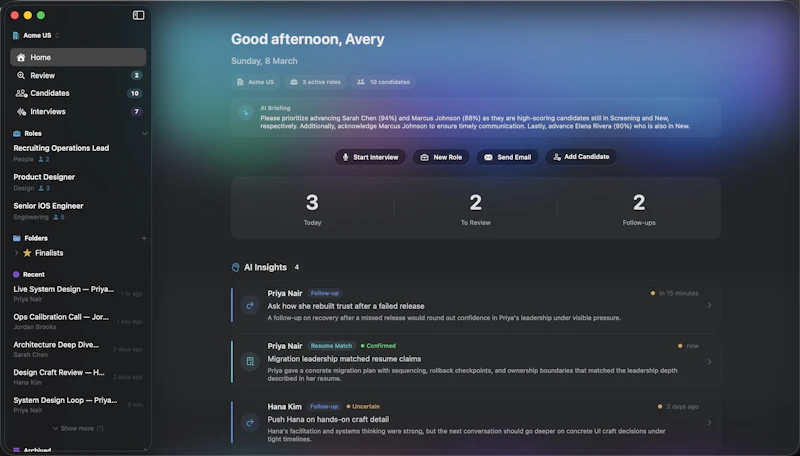Click the Folders folder icon

pyautogui.click(x=17, y=238)
